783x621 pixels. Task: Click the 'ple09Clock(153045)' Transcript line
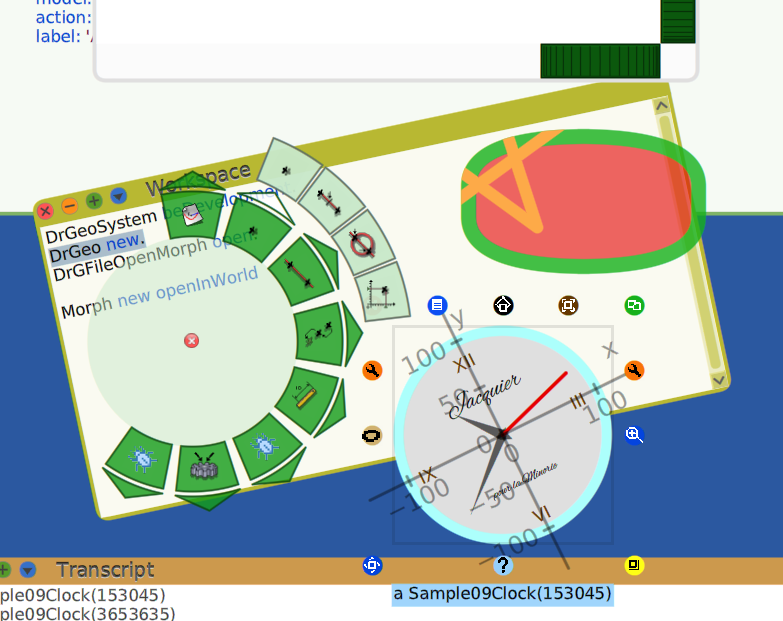click(x=82, y=596)
